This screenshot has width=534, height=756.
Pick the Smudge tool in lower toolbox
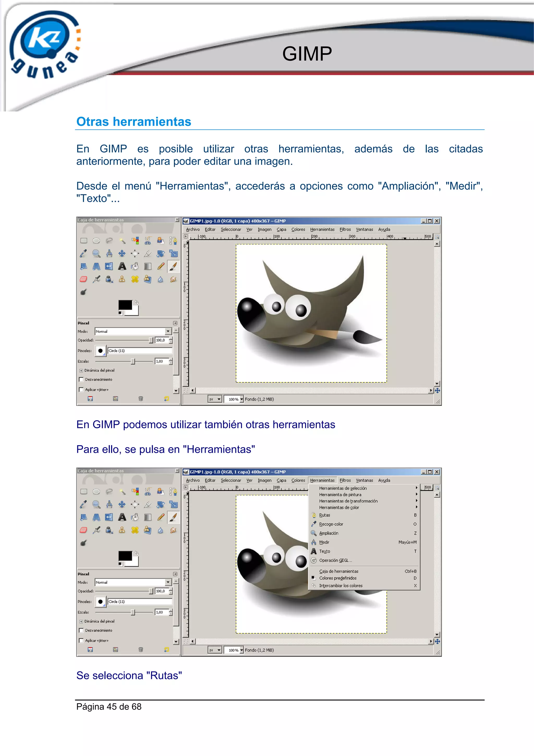(x=173, y=530)
